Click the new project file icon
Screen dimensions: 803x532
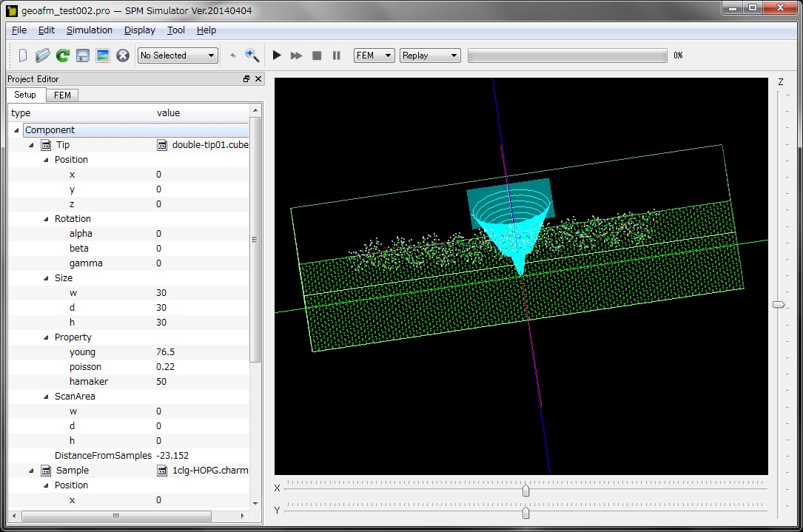point(23,55)
